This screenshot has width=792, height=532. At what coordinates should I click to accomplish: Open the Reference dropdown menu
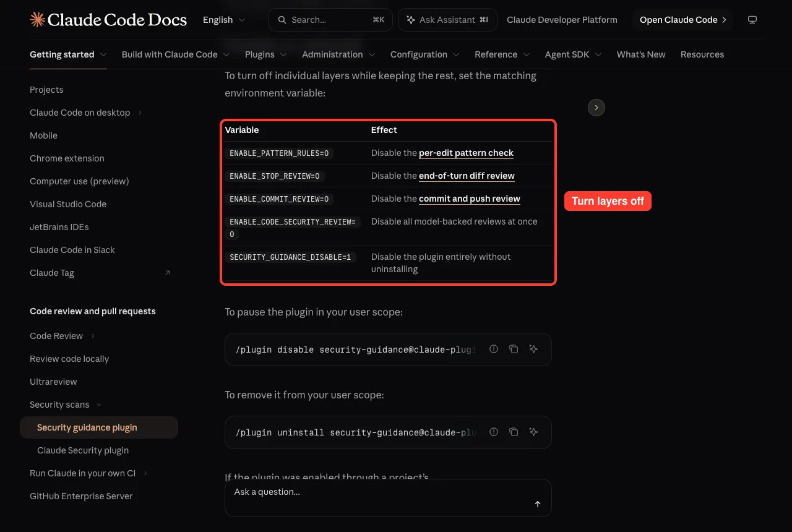[502, 54]
